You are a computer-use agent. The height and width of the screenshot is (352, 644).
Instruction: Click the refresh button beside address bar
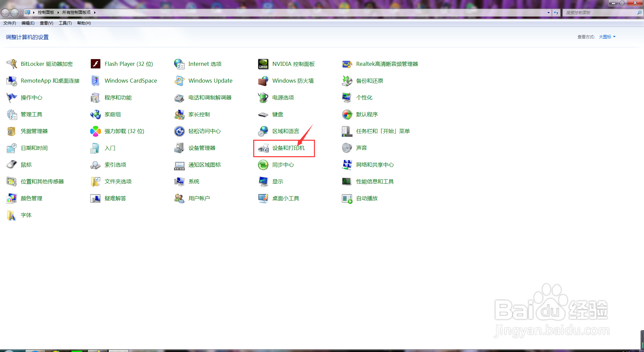pos(556,12)
